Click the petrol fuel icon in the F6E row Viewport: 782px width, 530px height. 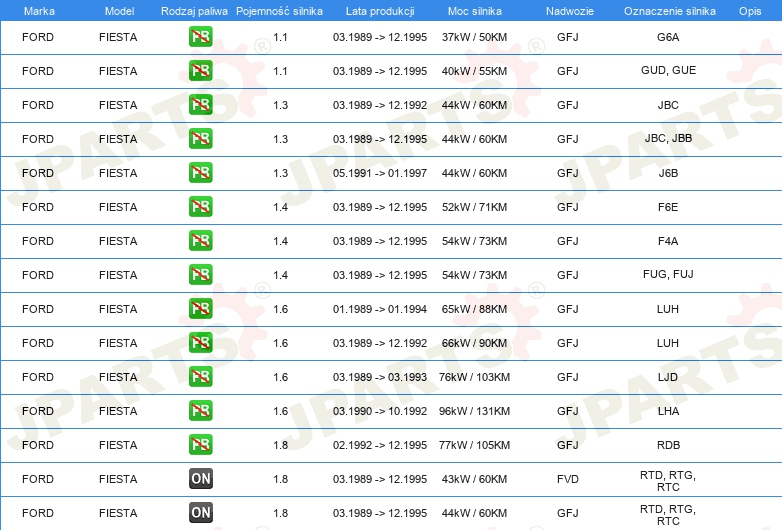coord(200,207)
